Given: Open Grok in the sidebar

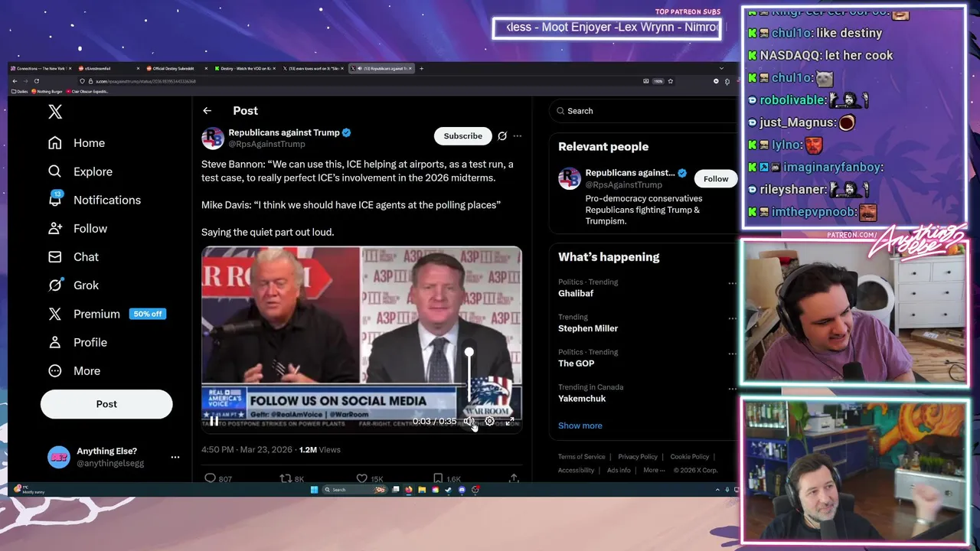Looking at the screenshot, I should pyautogui.click(x=73, y=285).
